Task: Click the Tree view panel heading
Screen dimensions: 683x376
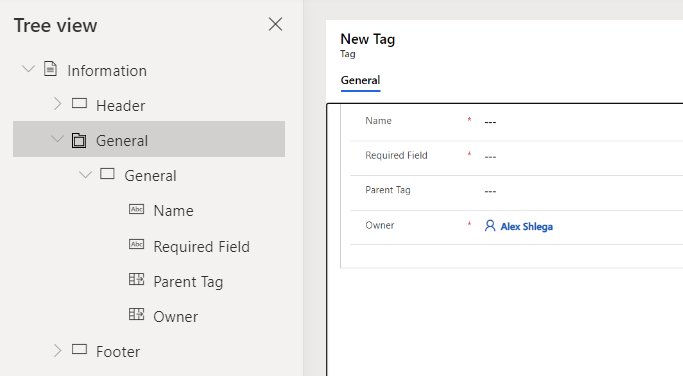Action: click(55, 25)
